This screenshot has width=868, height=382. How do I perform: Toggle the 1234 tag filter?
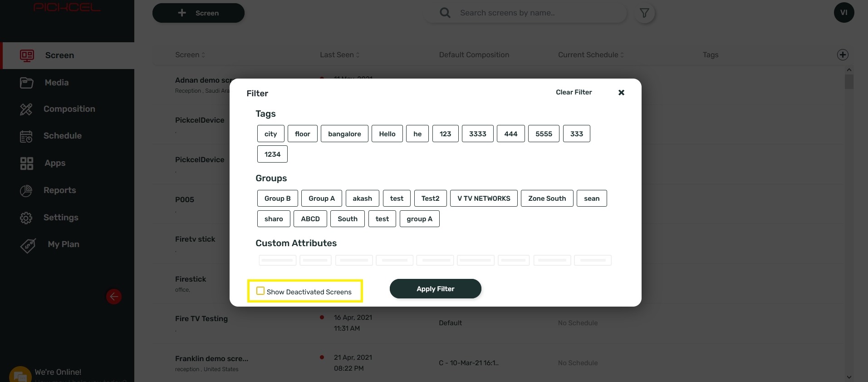coord(273,154)
